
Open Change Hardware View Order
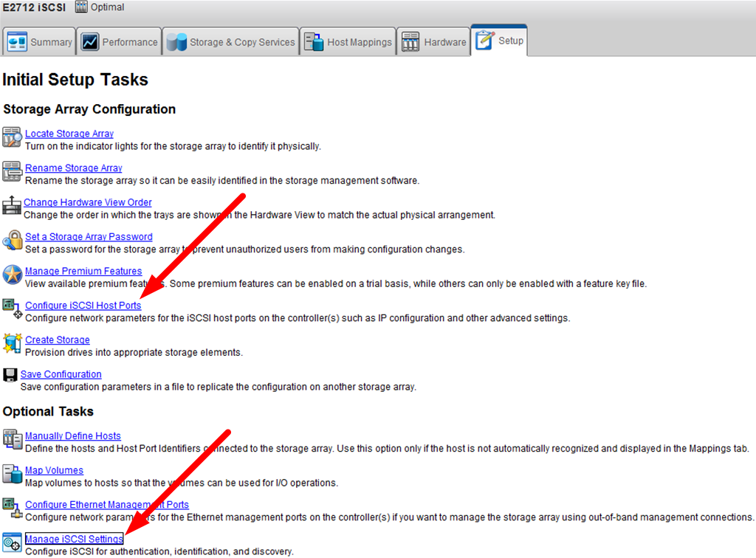[87, 201]
